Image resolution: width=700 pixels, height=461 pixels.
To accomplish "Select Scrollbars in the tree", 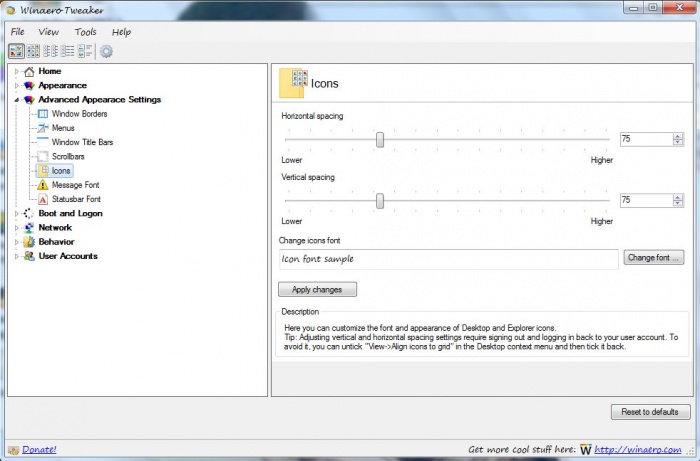I will click(x=68, y=157).
